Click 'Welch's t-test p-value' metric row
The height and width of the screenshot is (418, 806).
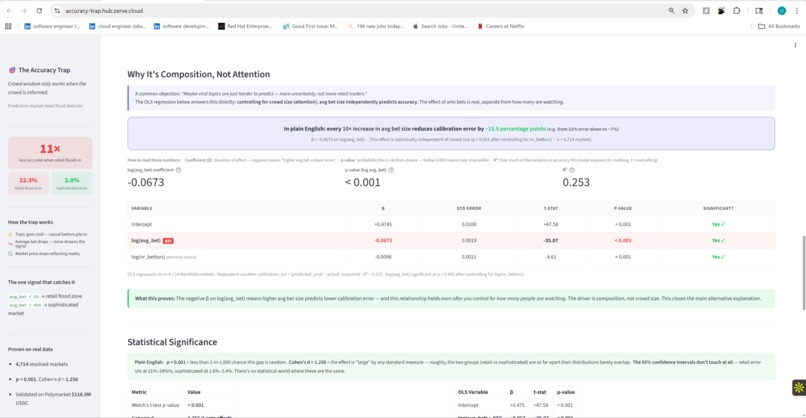point(181,405)
